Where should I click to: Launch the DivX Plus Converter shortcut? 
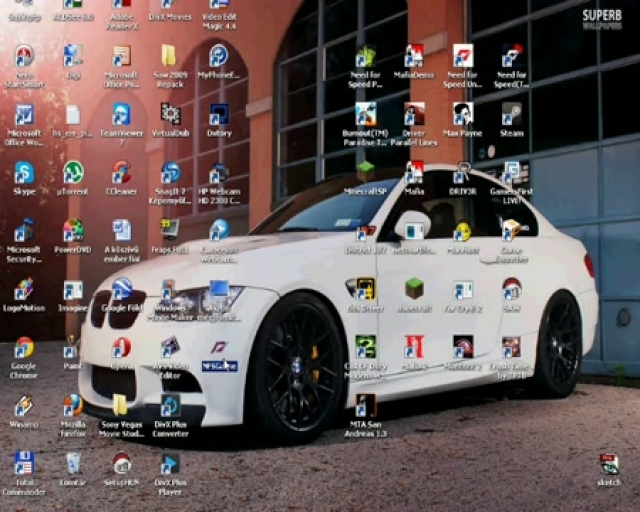[170, 406]
